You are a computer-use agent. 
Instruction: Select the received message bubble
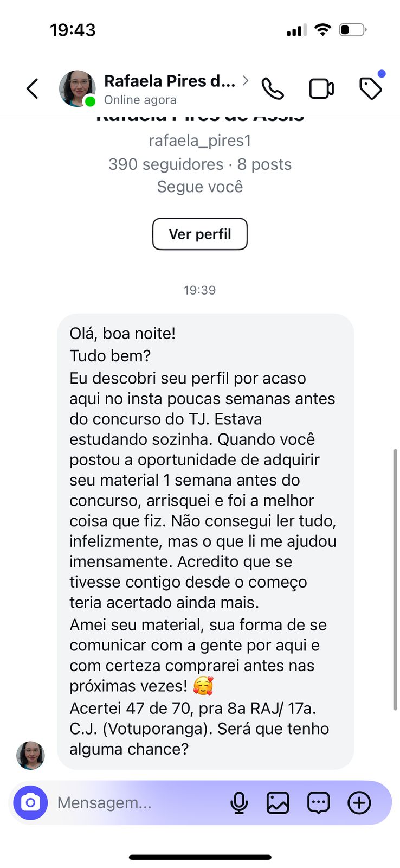pyautogui.click(x=205, y=541)
